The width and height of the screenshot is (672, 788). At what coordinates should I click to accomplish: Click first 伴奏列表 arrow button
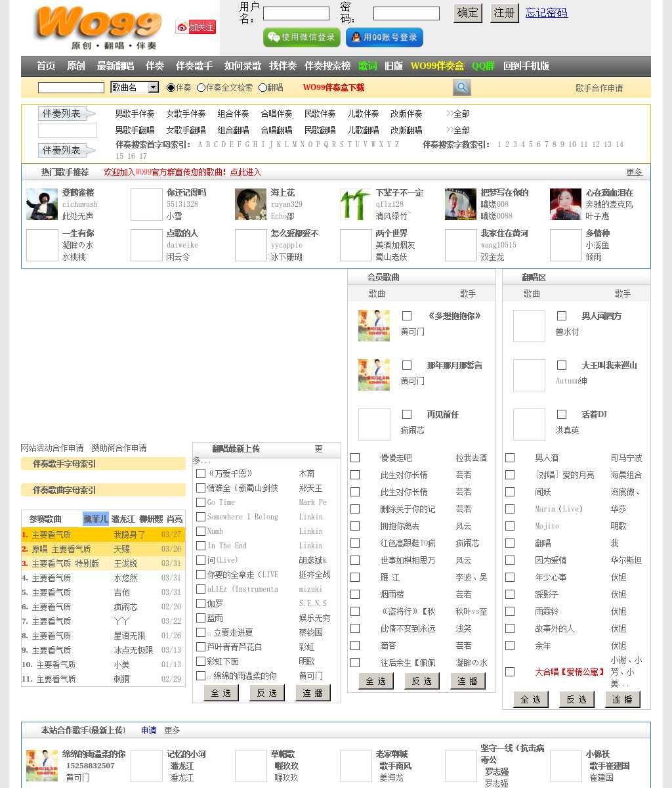coord(66,114)
